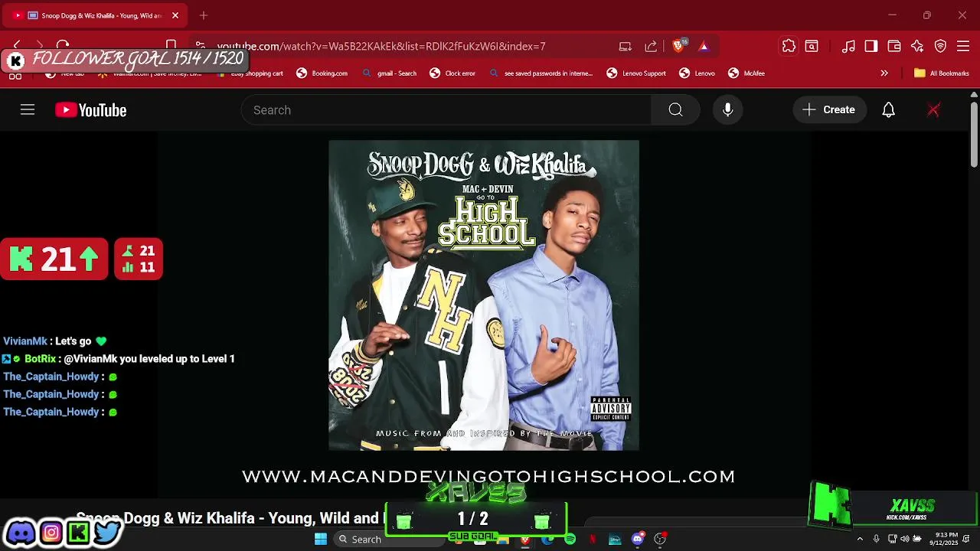Open Windows notification center icon
This screenshot has height=551, width=980.
point(968,540)
